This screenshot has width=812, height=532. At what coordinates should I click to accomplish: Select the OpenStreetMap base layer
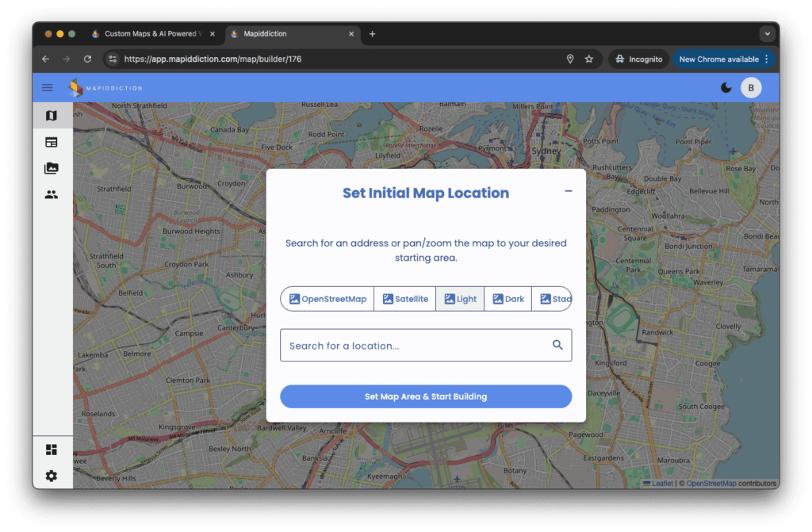pos(327,299)
